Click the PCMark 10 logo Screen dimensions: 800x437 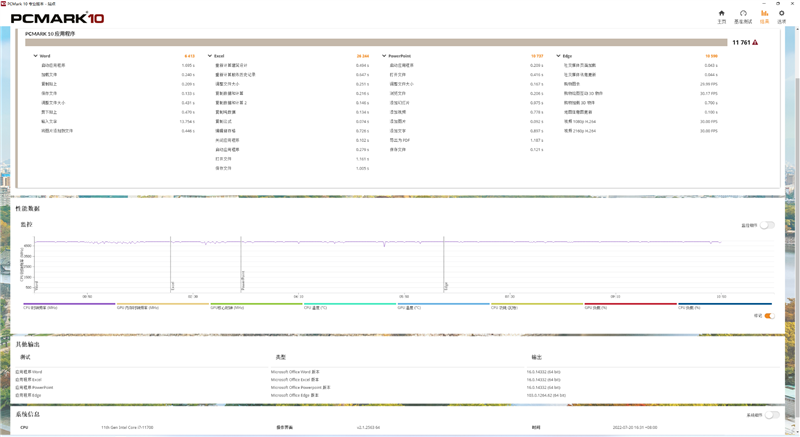(x=58, y=18)
